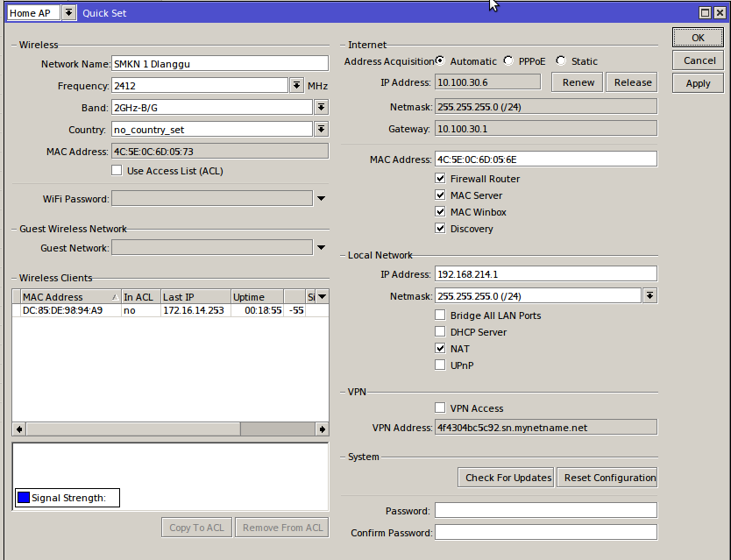This screenshot has height=560, width=731.
Task: Click the WiFi Password dropdown arrow
Action: coord(321,197)
